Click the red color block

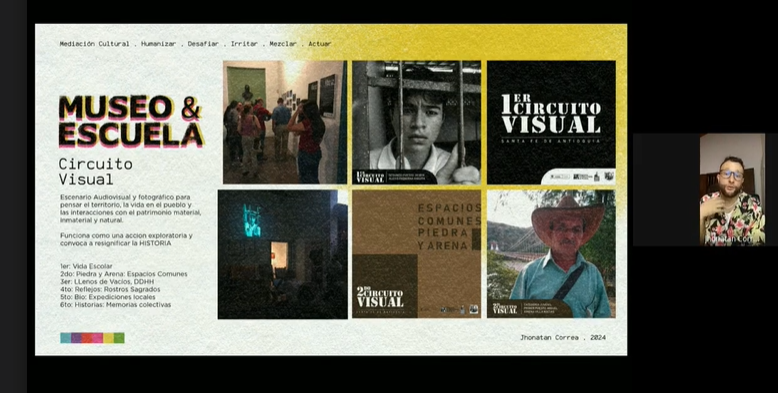pos(87,338)
